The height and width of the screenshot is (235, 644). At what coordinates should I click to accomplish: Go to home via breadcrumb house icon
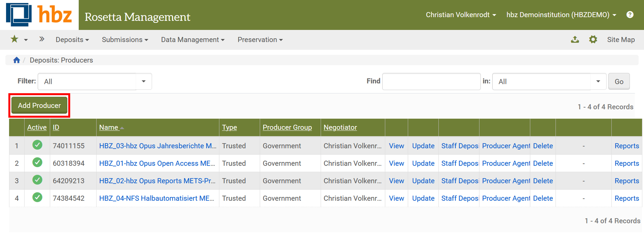tap(16, 60)
